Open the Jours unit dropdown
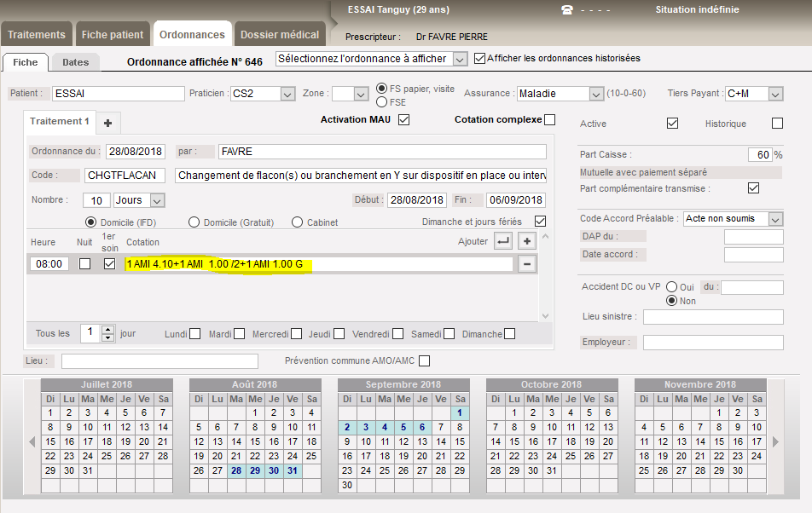This screenshot has width=812, height=513. click(158, 200)
